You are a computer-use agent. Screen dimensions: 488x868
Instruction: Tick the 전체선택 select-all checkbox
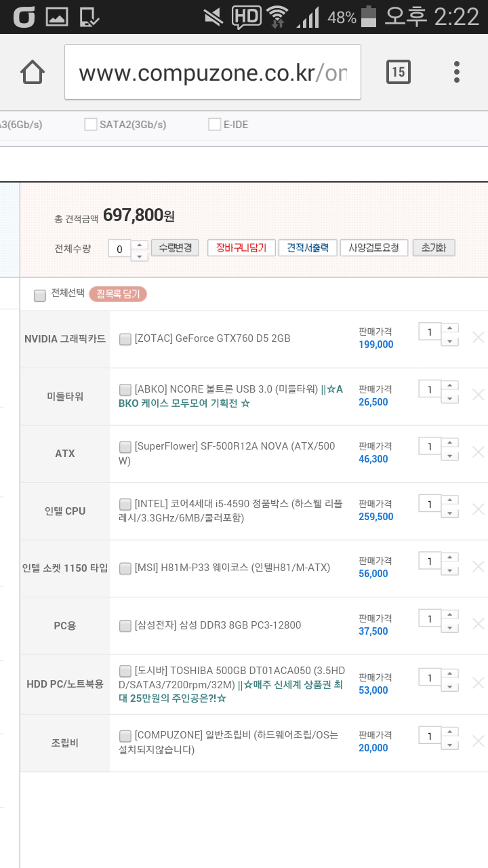[40, 295]
